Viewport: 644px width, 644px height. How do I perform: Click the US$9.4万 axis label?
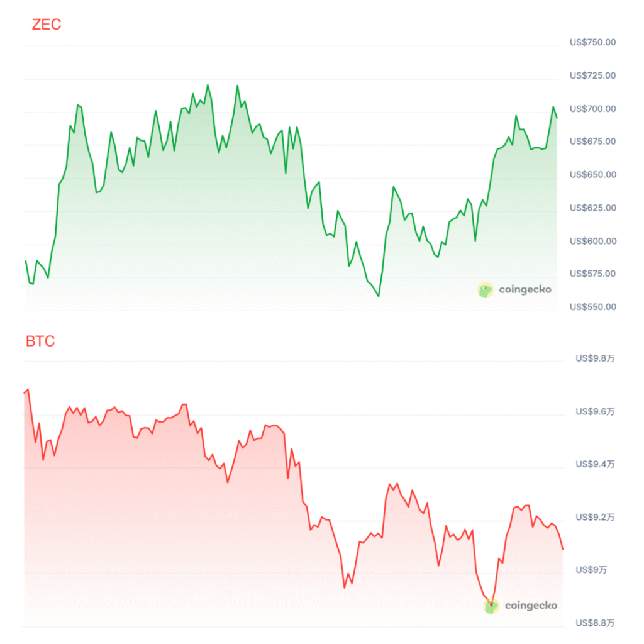click(x=595, y=464)
